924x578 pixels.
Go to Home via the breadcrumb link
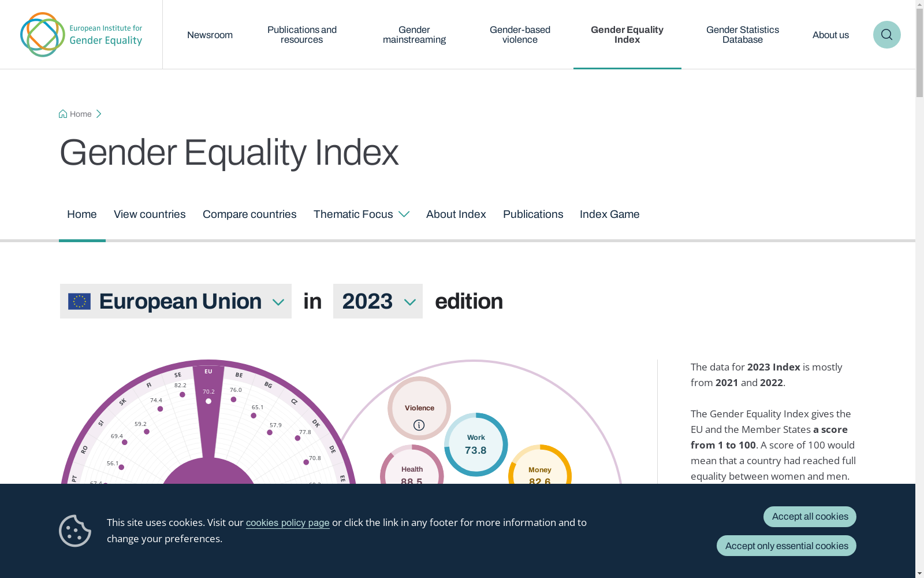(x=80, y=114)
